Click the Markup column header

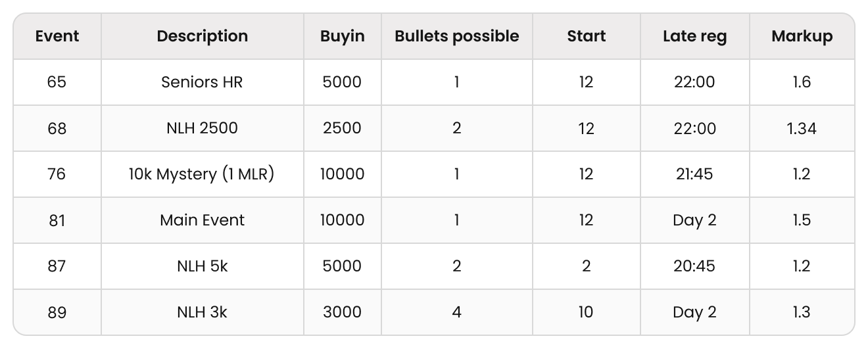point(802,36)
